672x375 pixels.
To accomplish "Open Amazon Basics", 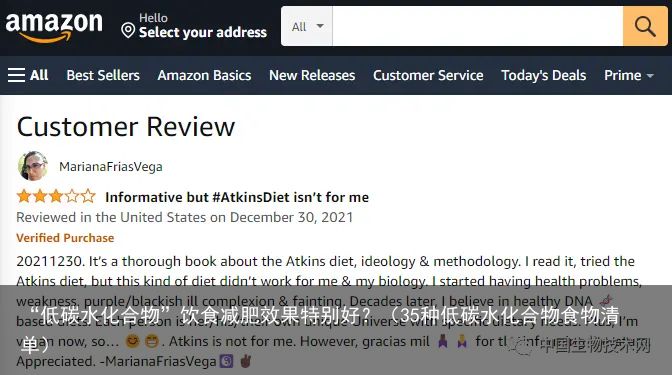I will (x=204, y=75).
